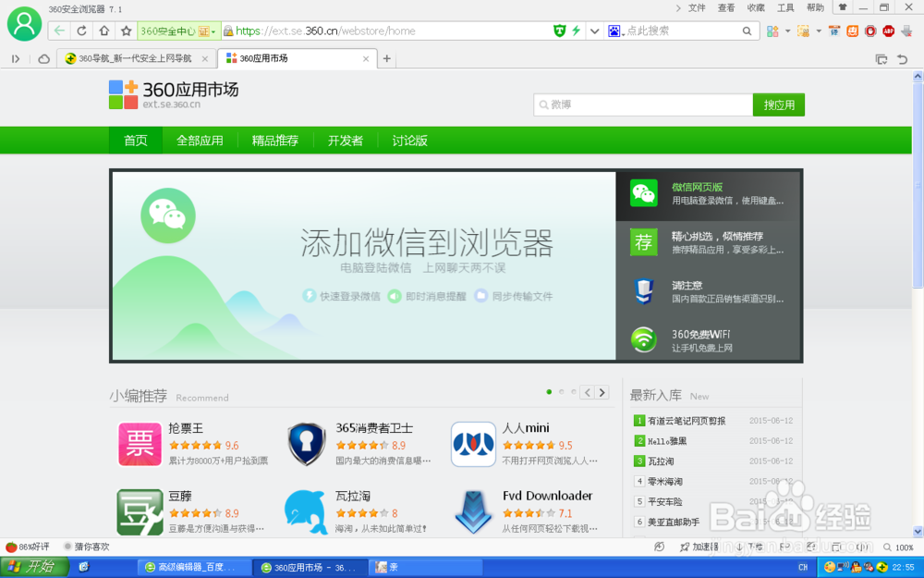Click the orange smiley face extension icon
Viewport: 924px width, 578px height.
[852, 31]
